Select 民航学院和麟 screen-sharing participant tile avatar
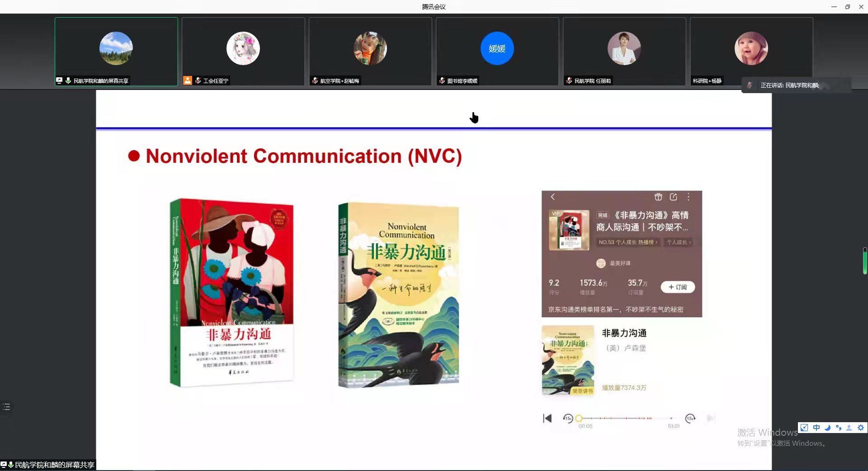 coord(116,48)
